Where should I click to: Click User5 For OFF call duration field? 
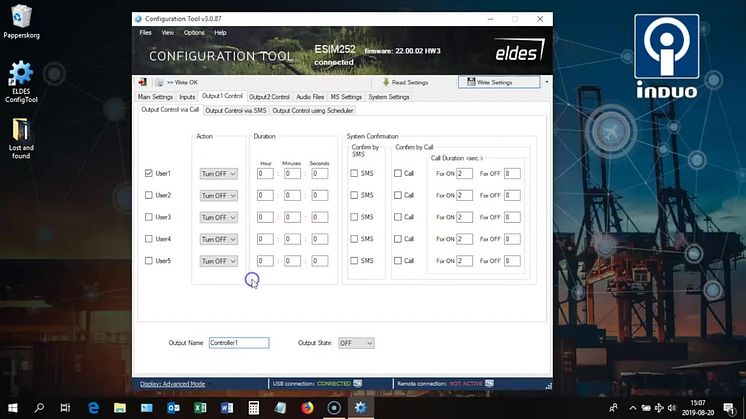coord(512,261)
